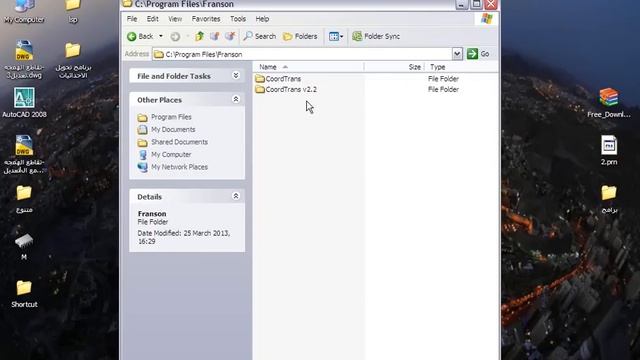
Task: Open the Edit menu
Action: coord(153,19)
